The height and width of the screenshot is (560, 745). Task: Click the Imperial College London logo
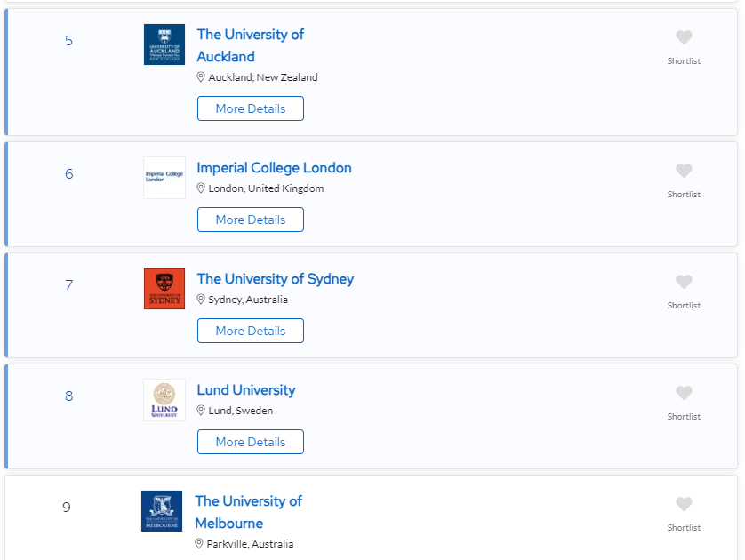pos(164,178)
